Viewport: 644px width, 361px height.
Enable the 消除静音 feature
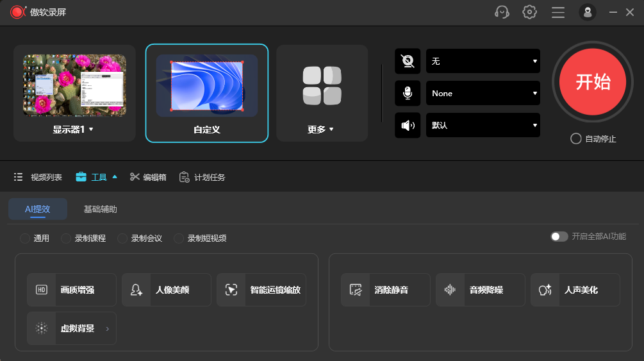click(x=386, y=290)
